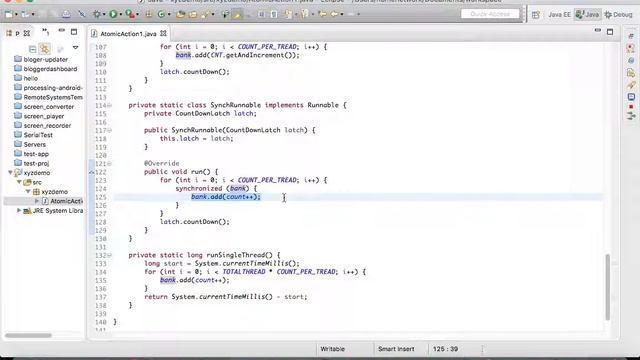Click the blue console icon in right trim
Screen dimensions: 640x360
pos(631,97)
